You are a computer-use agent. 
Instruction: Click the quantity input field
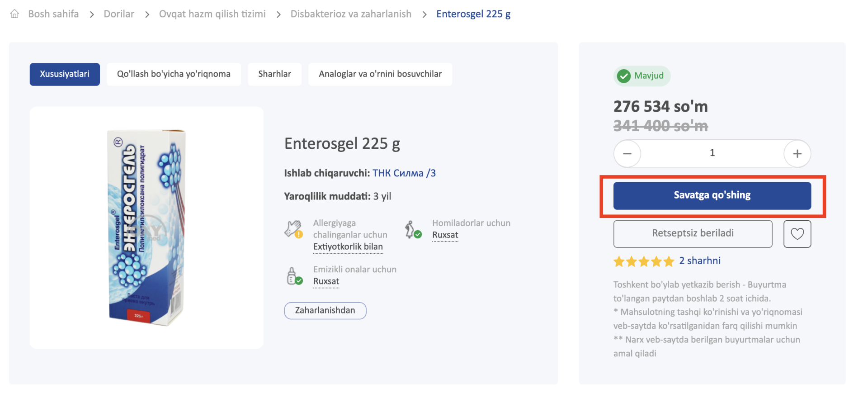(x=712, y=153)
